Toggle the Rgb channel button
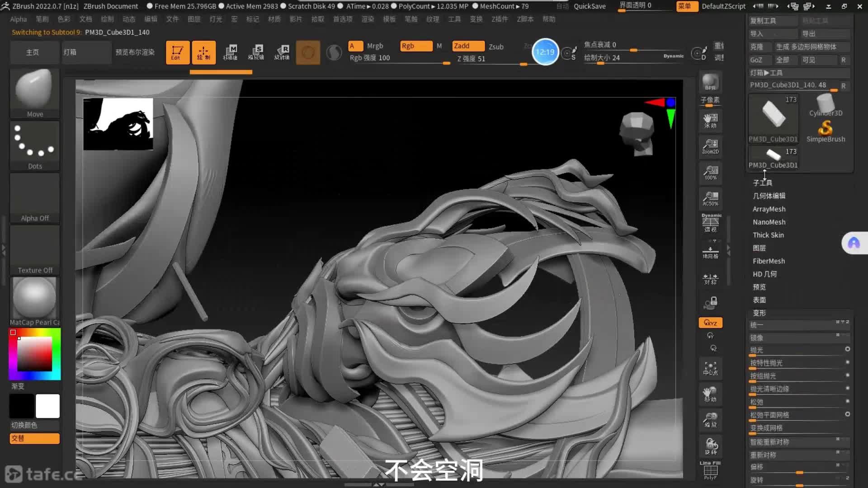Image resolution: width=868 pixels, height=488 pixels. [x=416, y=46]
